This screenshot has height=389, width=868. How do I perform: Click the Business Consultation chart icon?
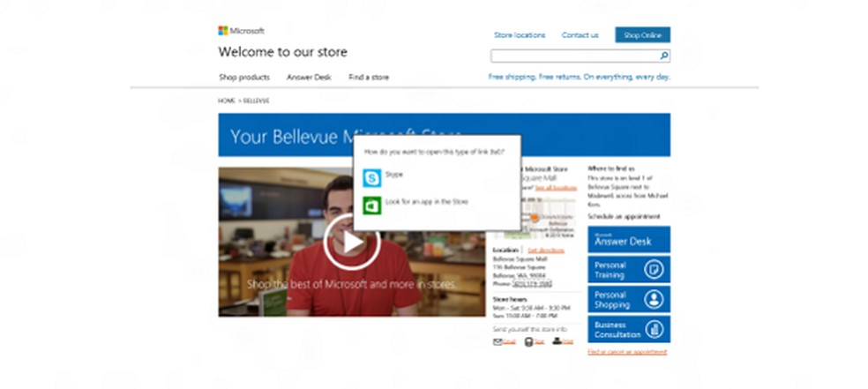click(654, 329)
